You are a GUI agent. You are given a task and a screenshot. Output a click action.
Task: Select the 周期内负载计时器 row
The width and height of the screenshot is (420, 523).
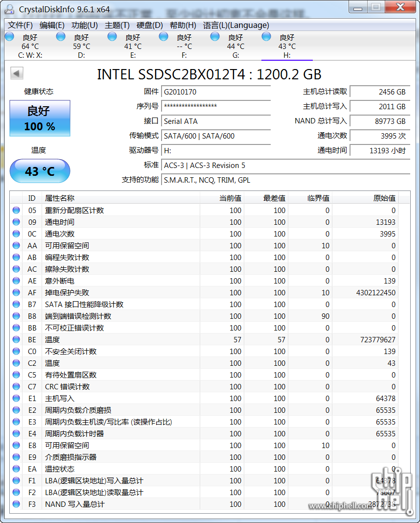[x=205, y=433]
